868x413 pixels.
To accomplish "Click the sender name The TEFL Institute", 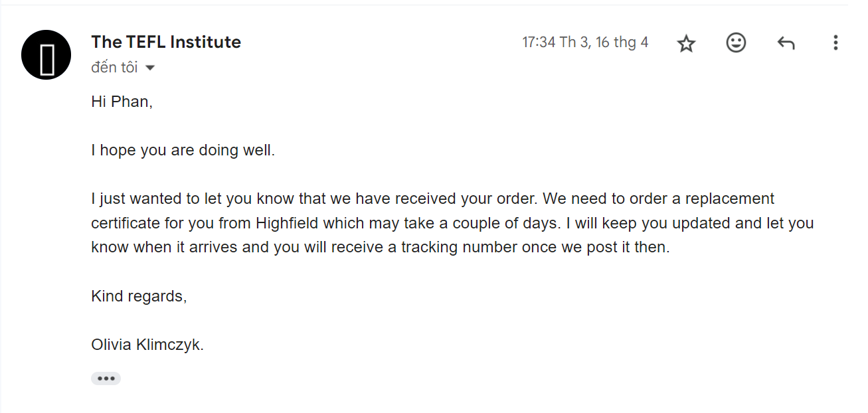I will coord(166,42).
